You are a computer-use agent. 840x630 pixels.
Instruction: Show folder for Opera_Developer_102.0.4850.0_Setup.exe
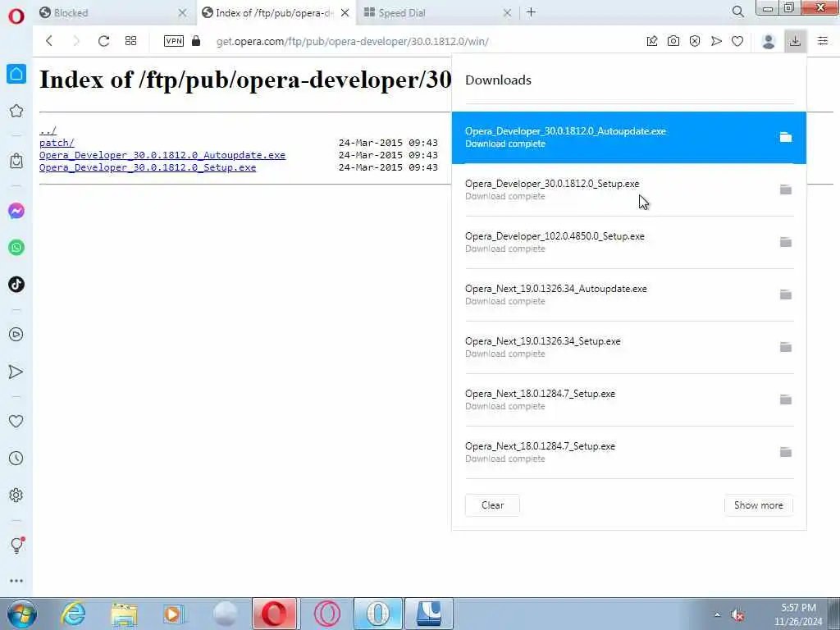(785, 242)
